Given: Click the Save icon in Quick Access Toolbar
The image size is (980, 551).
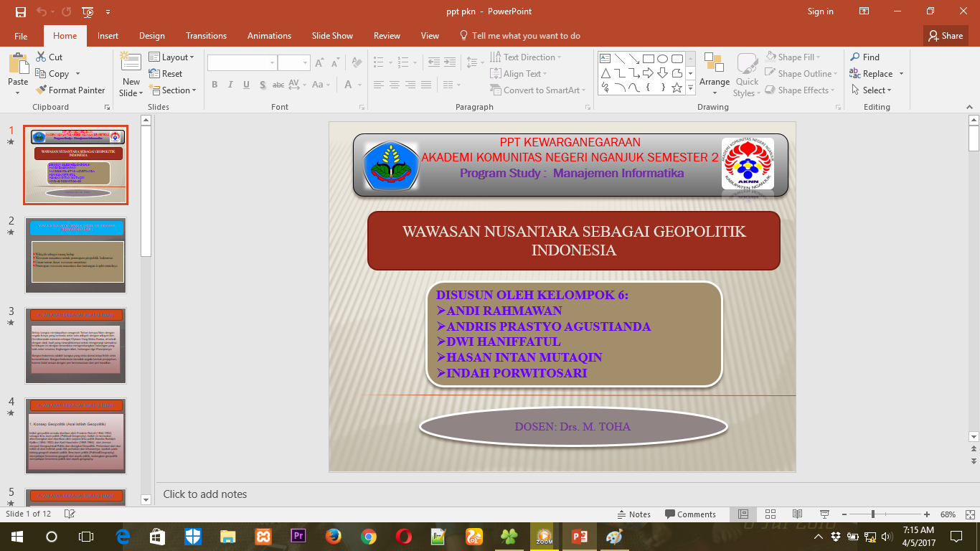Looking at the screenshot, I should [20, 11].
